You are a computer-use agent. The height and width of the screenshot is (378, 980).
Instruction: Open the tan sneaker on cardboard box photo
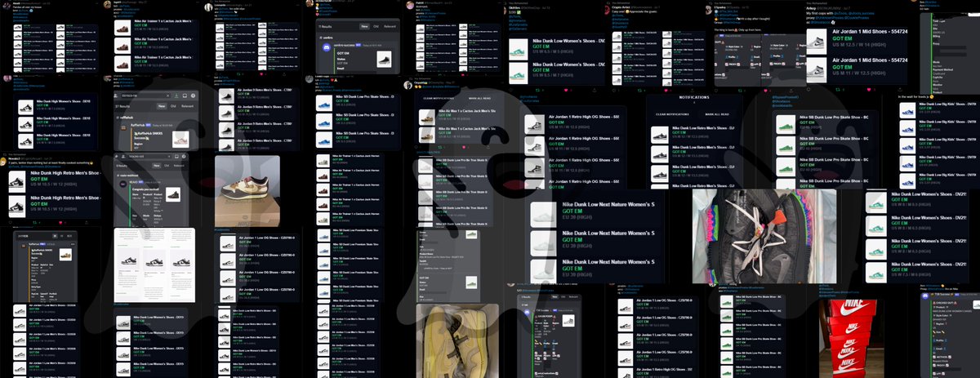tap(247, 191)
